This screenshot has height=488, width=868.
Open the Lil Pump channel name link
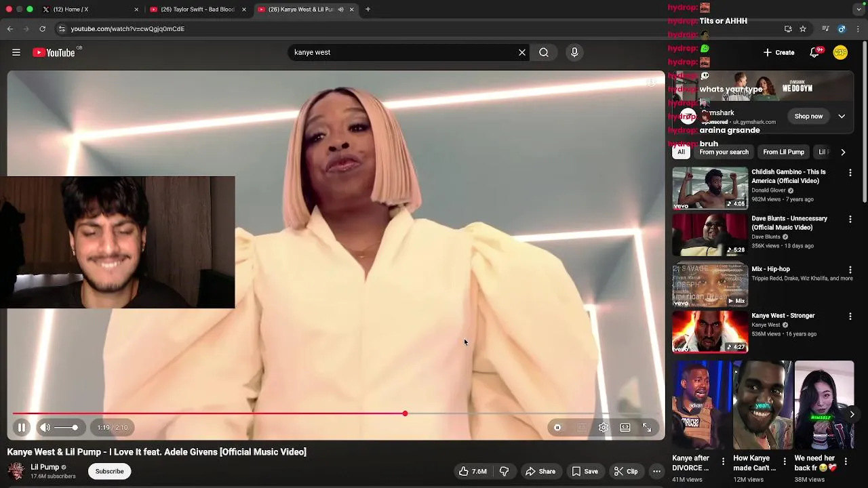pyautogui.click(x=45, y=467)
